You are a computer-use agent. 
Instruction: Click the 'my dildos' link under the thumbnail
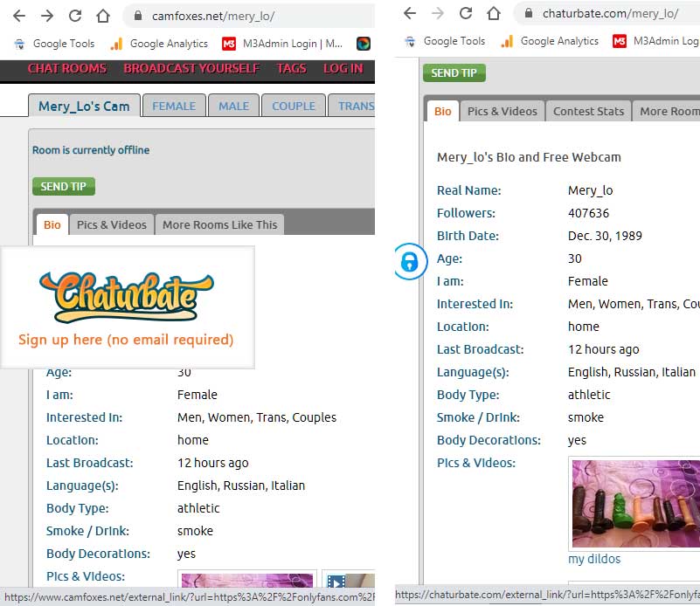[x=594, y=559]
